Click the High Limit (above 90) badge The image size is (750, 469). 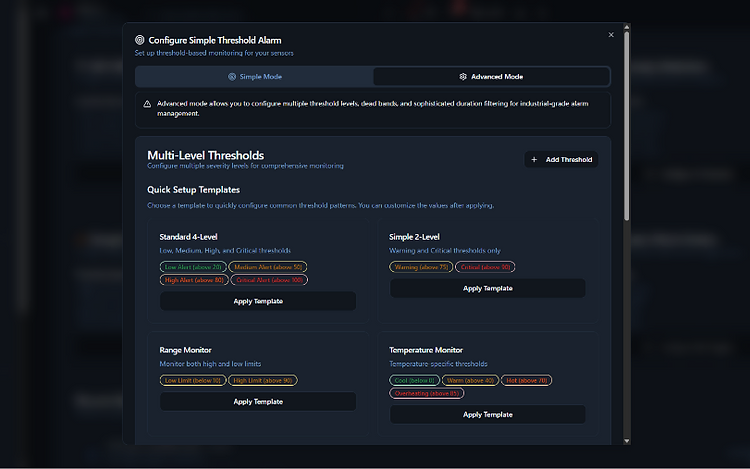tap(263, 381)
